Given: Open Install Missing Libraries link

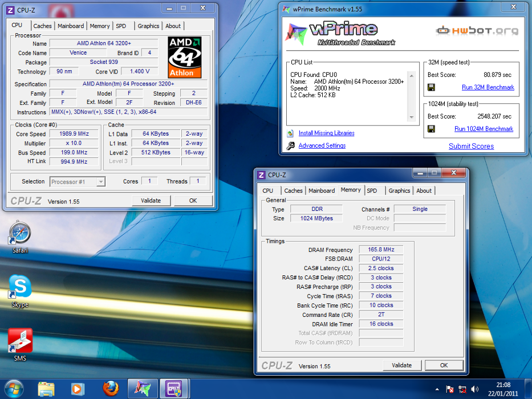Looking at the screenshot, I should 326,133.
